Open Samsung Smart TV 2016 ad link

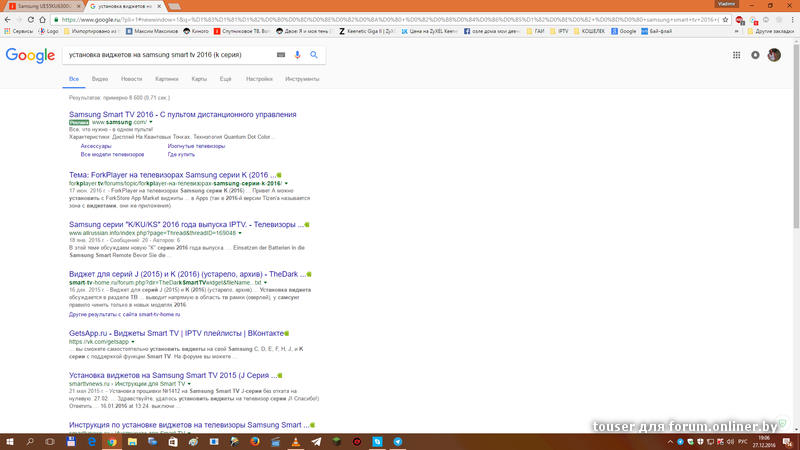[183, 114]
